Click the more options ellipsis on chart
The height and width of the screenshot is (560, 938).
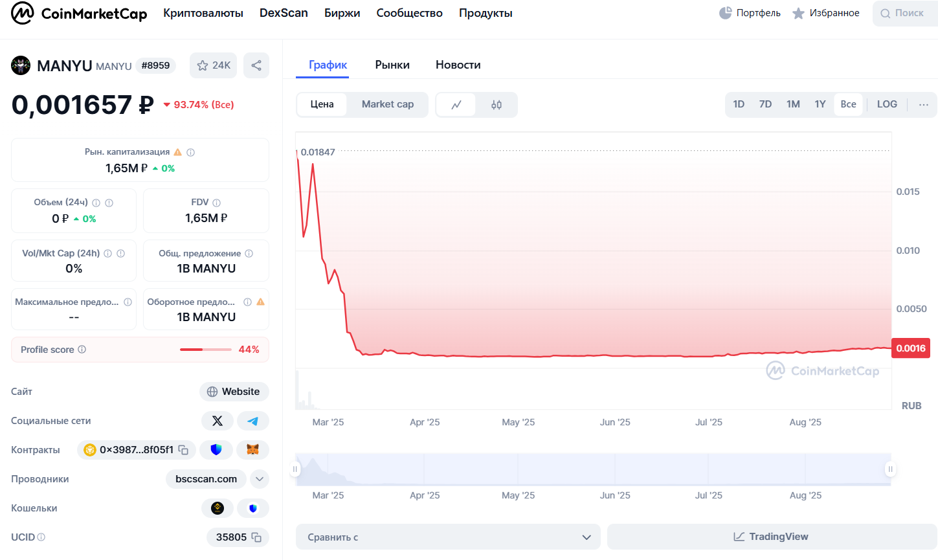click(x=924, y=104)
